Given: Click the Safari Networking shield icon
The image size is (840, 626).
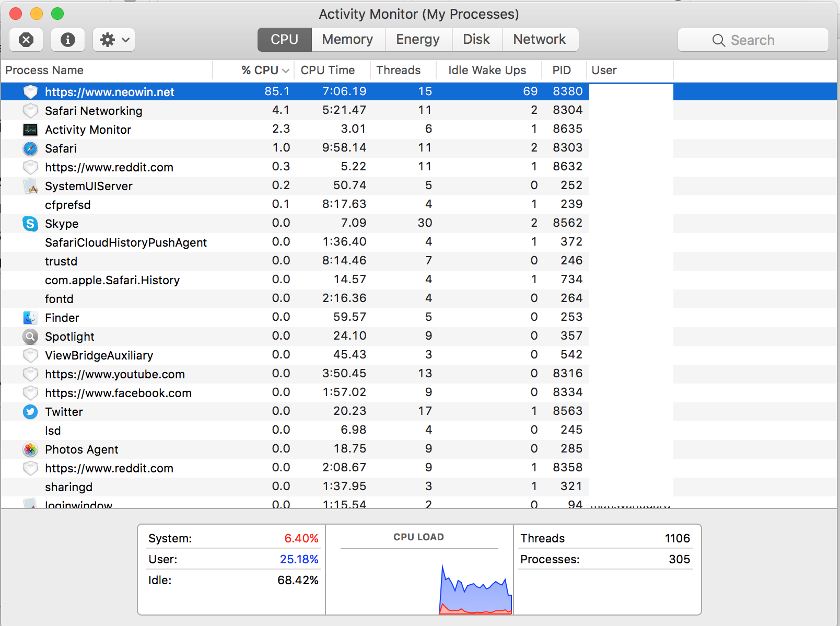Looking at the screenshot, I should coord(31,111).
